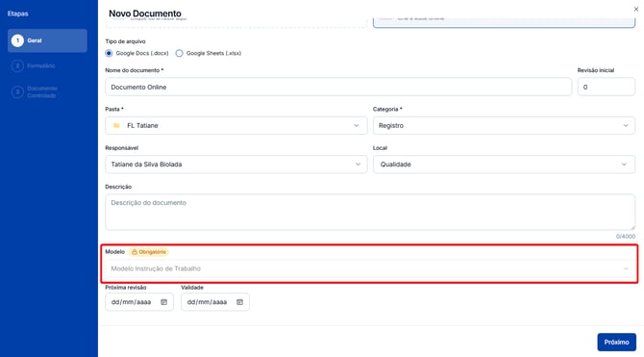Focus the Descrição text area
The height and width of the screenshot is (357, 644).
pyautogui.click(x=370, y=212)
